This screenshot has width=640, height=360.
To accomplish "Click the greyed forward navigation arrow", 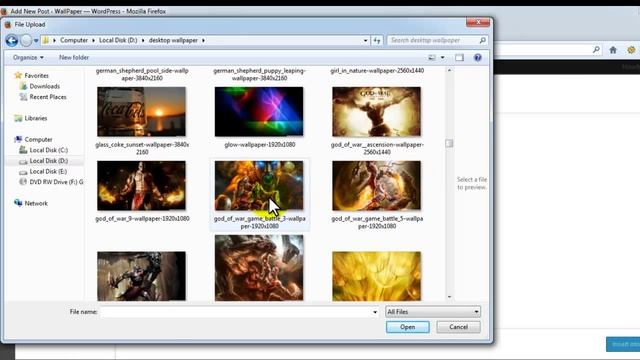I will tap(26, 40).
